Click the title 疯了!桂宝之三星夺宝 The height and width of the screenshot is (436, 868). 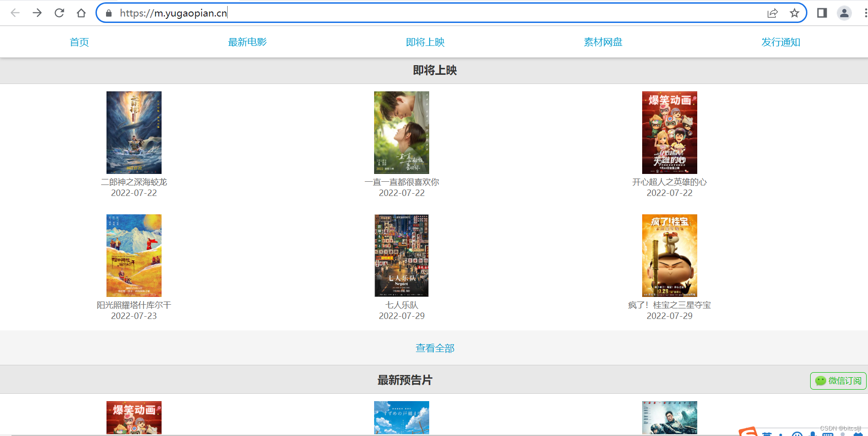670,305
